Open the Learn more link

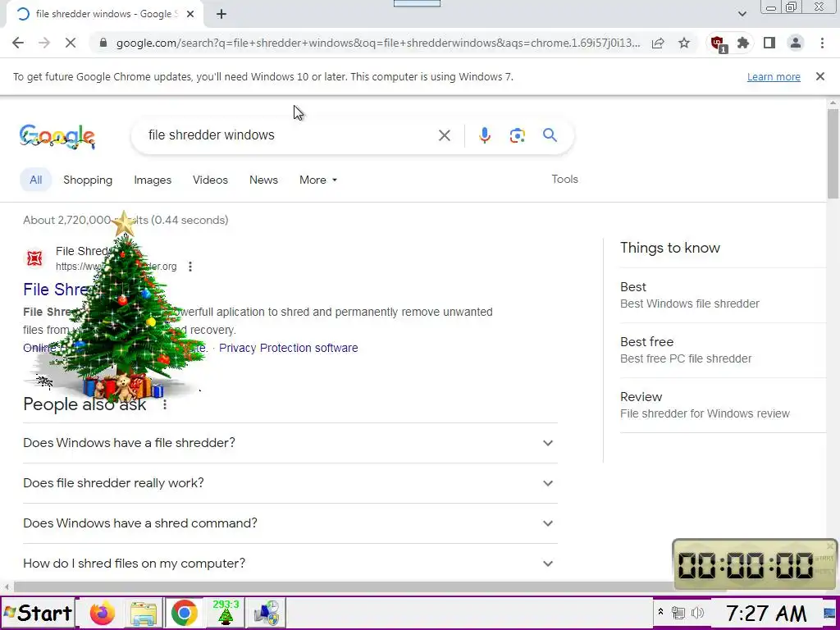(x=774, y=76)
